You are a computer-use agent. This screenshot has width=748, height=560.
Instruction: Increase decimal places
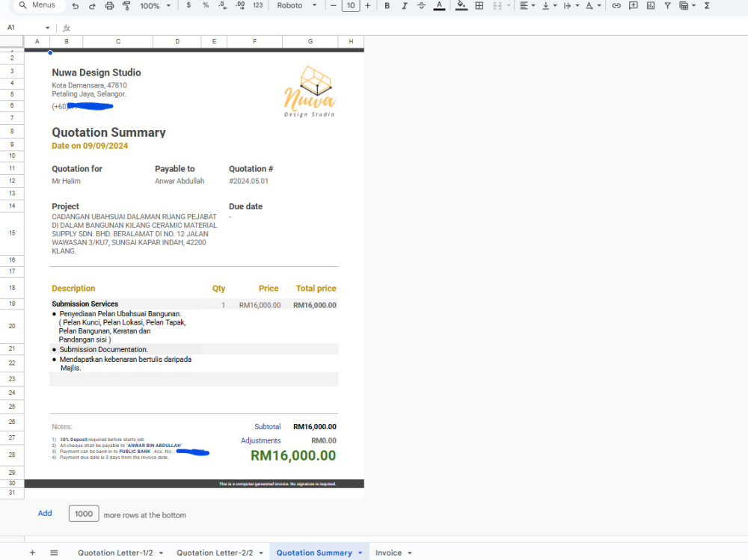click(x=240, y=5)
